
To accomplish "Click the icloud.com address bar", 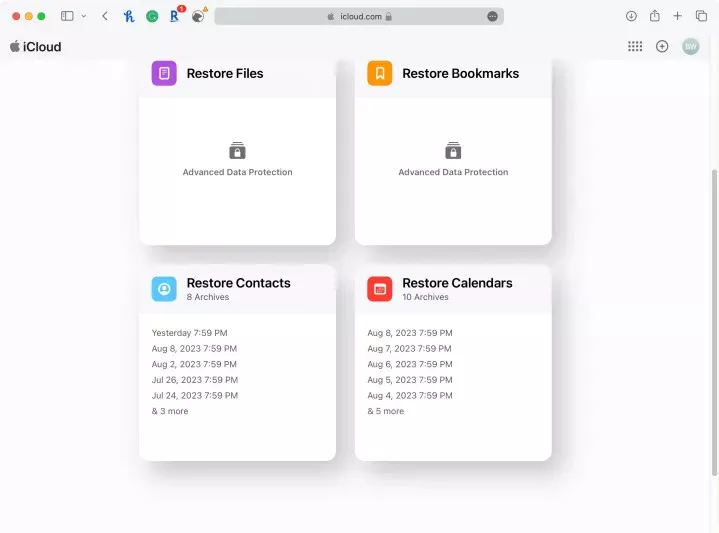I will click(359, 17).
